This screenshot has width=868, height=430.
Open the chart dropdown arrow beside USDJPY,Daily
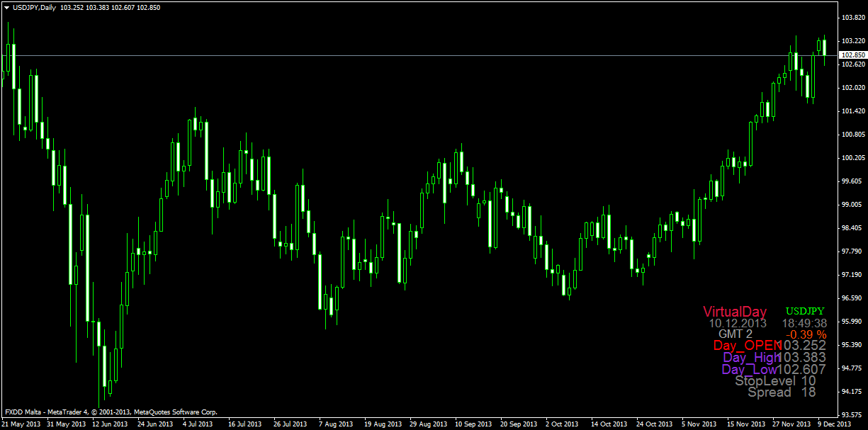6,6
